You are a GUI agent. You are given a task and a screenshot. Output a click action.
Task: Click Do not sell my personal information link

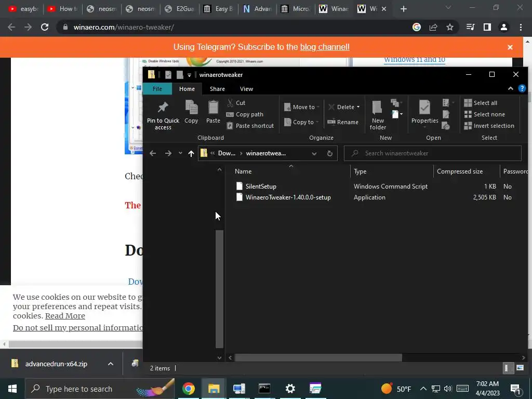pos(78,328)
